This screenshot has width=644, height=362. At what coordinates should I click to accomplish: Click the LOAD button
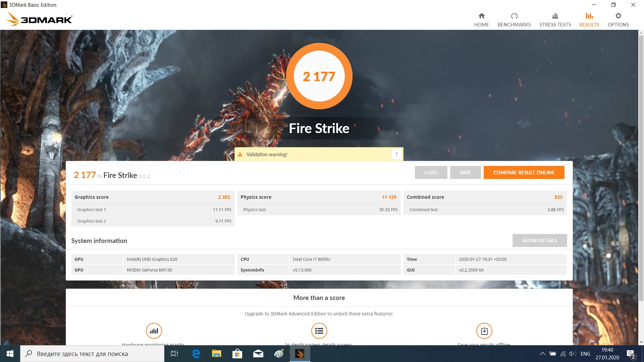click(x=431, y=172)
